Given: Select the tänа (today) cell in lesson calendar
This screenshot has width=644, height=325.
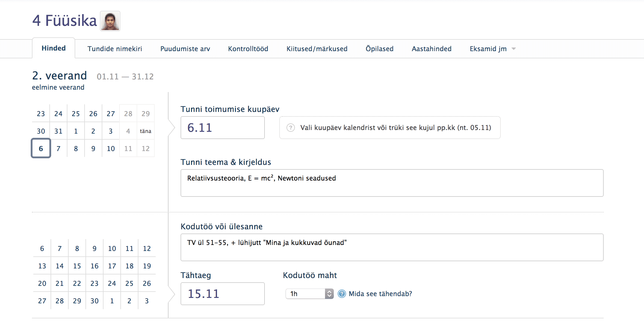Looking at the screenshot, I should point(145,131).
